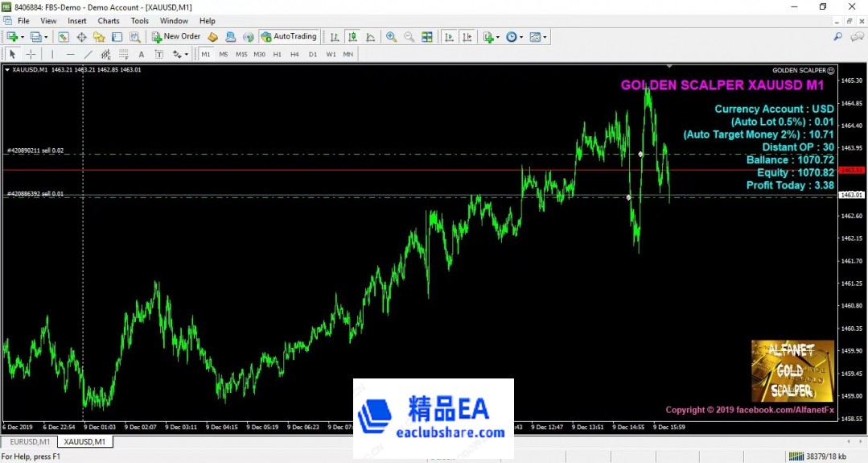Select the Crosshair tool
Viewport: 868px width, 463px height.
31,54
